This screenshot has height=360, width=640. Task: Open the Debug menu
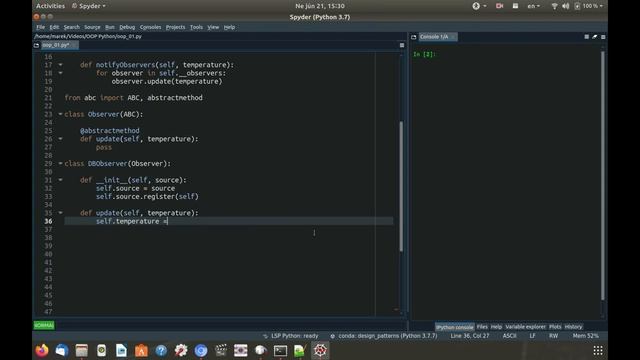pos(127,27)
